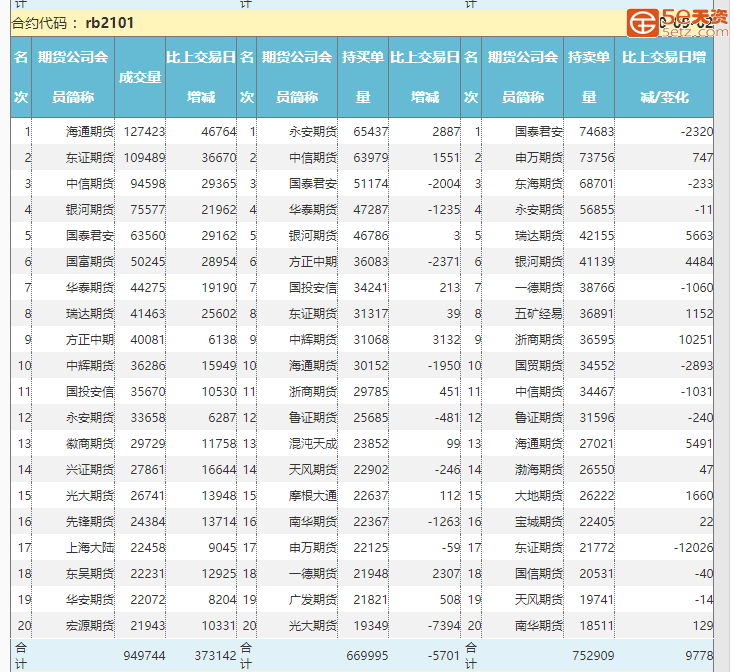The image size is (734, 672).
Task: Select total short change 9778
Action: (699, 656)
